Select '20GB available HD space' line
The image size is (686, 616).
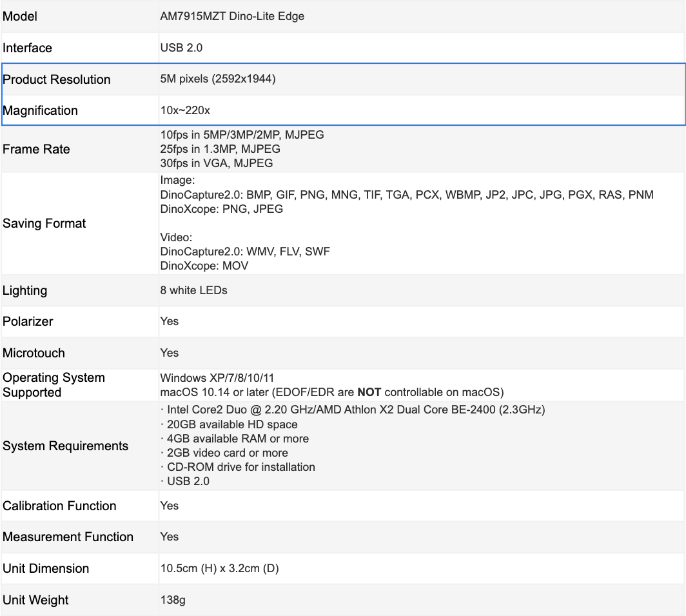click(x=229, y=424)
